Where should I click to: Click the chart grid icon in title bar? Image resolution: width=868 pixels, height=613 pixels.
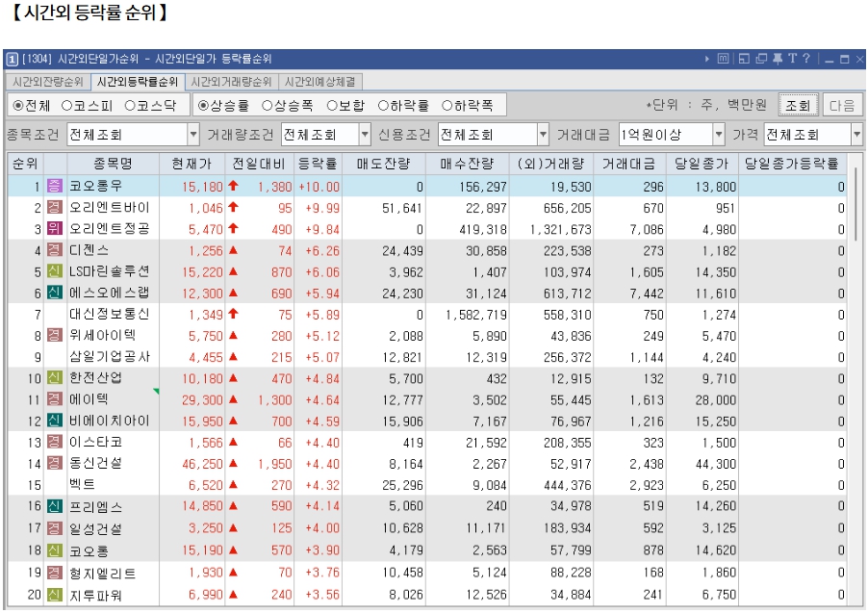click(x=725, y=58)
